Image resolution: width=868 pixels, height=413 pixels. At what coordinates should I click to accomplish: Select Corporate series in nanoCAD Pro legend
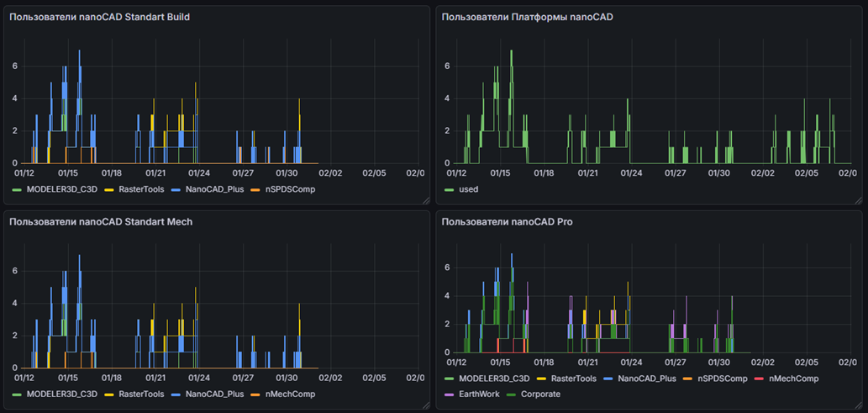(540, 394)
